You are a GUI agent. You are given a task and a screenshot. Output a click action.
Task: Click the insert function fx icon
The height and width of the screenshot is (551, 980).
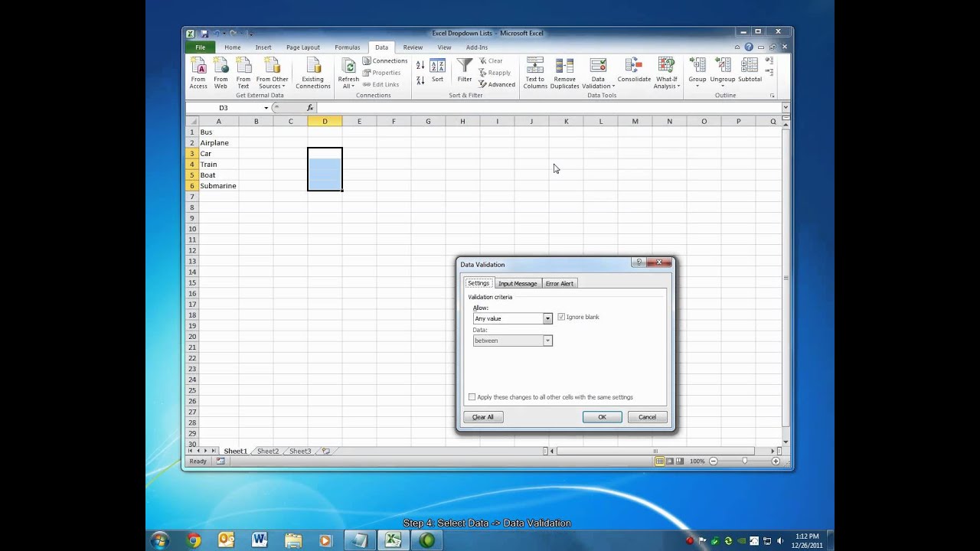[310, 108]
